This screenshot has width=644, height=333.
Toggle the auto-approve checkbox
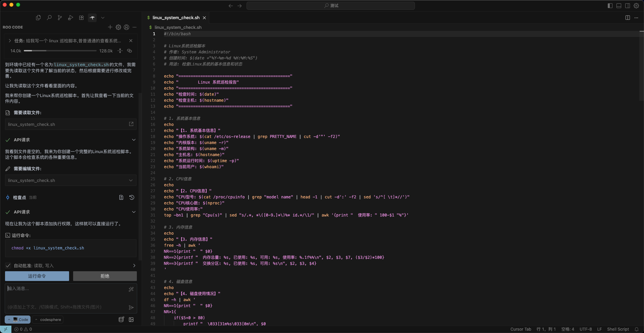point(8,266)
